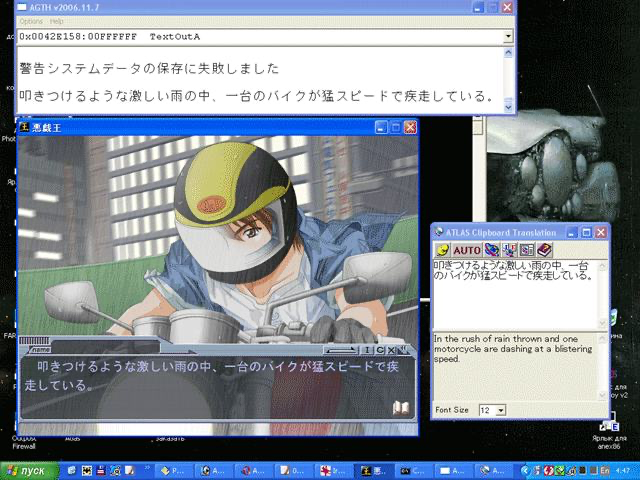Click the AGTH hook selection combo box field
The image size is (640, 480).
click(265, 37)
